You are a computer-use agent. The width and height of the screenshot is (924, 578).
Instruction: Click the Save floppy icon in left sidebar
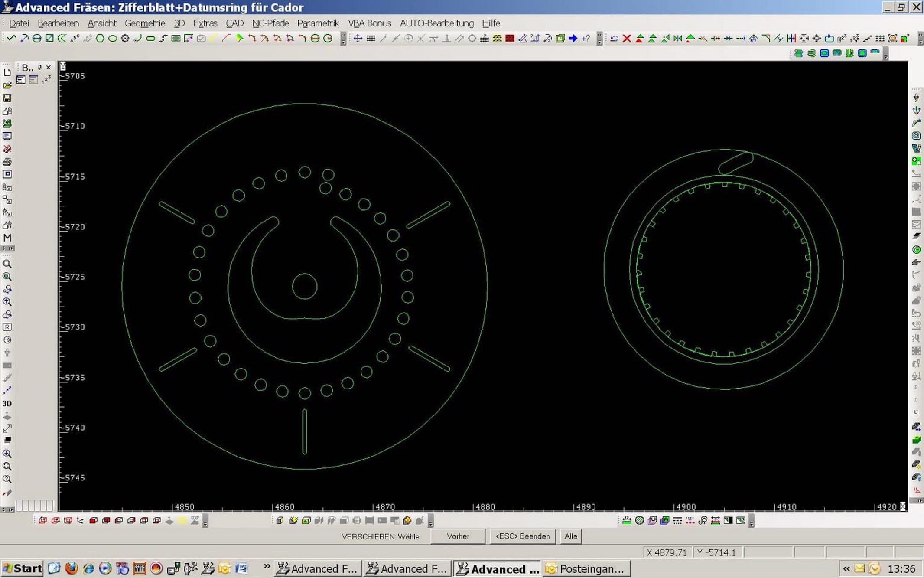click(x=7, y=98)
